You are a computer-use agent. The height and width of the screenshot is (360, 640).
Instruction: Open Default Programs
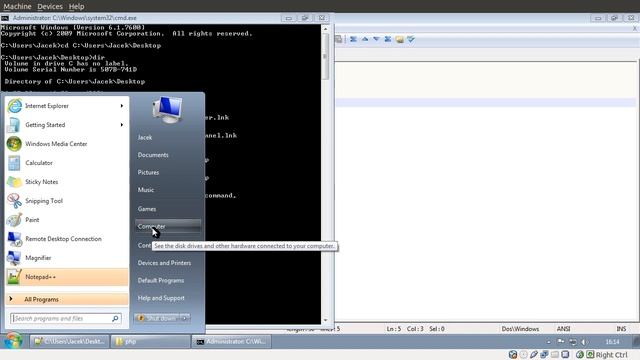click(x=161, y=280)
